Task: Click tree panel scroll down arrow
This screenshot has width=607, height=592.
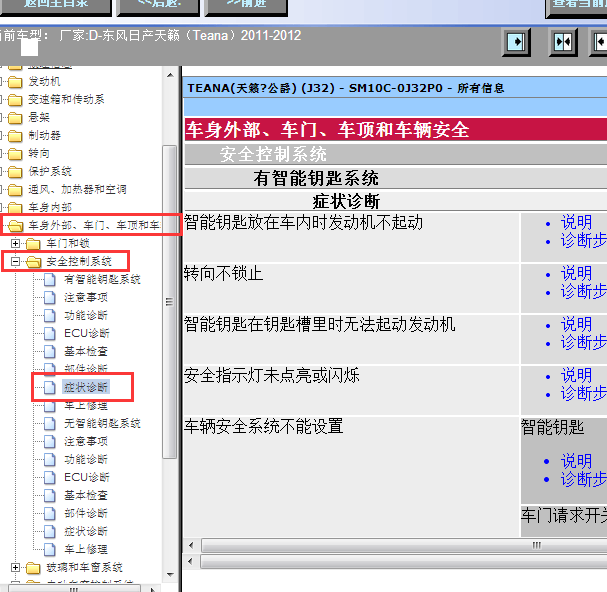Action: click(170, 575)
